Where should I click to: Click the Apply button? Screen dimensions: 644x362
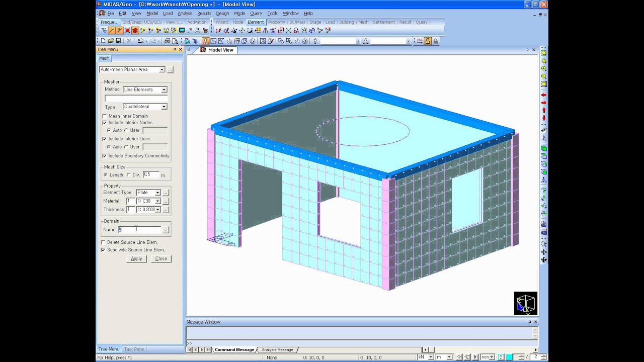coord(136,258)
